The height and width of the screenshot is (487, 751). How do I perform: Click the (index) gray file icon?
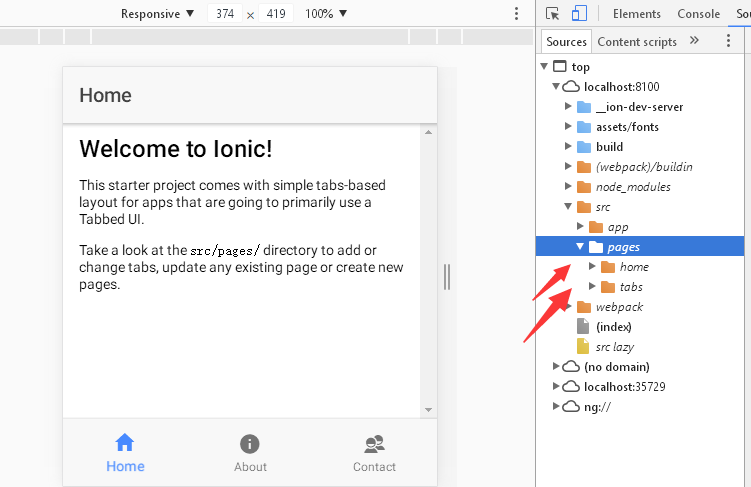pyautogui.click(x=583, y=327)
